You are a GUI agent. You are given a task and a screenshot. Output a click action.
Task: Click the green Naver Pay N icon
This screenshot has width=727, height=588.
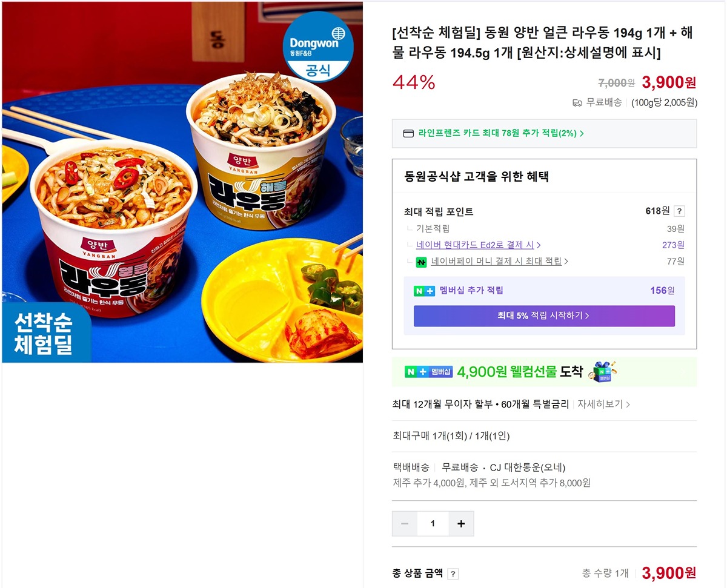pyautogui.click(x=421, y=262)
